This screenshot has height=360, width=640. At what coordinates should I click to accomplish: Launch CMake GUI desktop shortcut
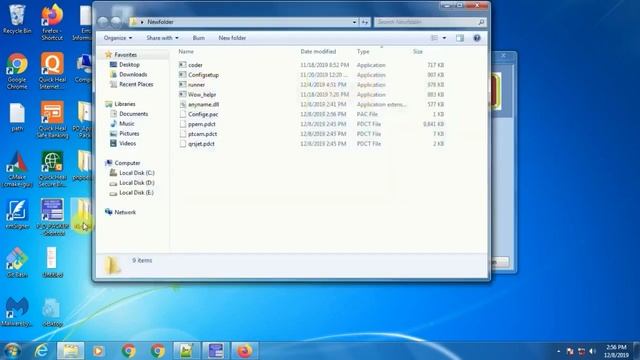[17, 169]
